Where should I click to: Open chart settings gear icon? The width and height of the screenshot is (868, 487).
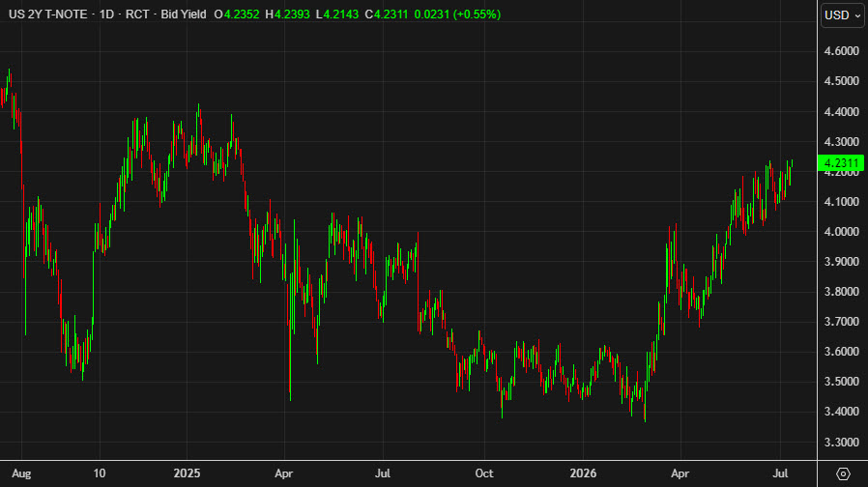click(x=843, y=473)
